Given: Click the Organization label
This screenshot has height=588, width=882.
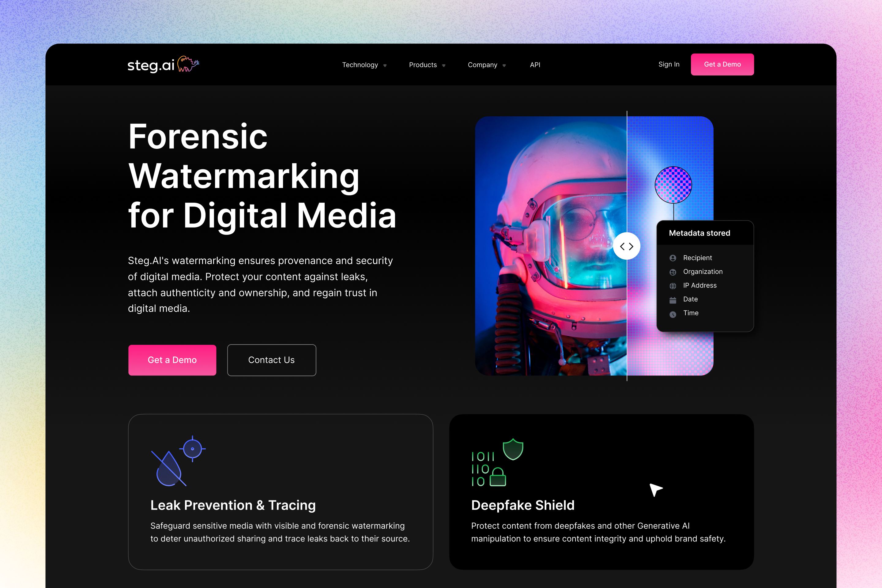Looking at the screenshot, I should pos(703,272).
